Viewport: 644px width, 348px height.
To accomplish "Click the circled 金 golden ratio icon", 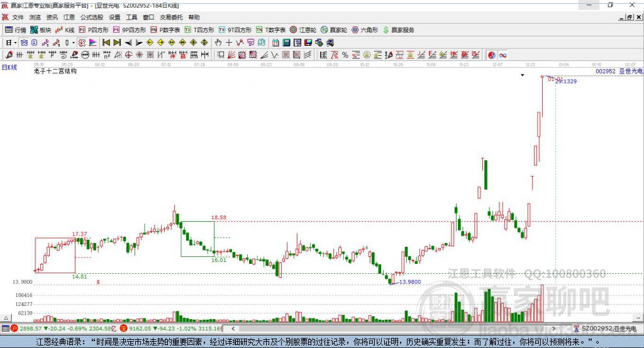I will coord(367,55).
